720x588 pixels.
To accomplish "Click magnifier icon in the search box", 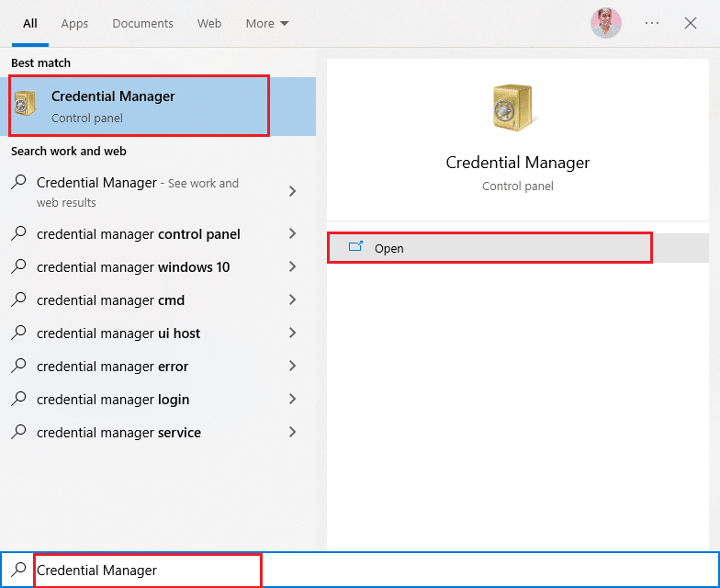I will (18, 570).
